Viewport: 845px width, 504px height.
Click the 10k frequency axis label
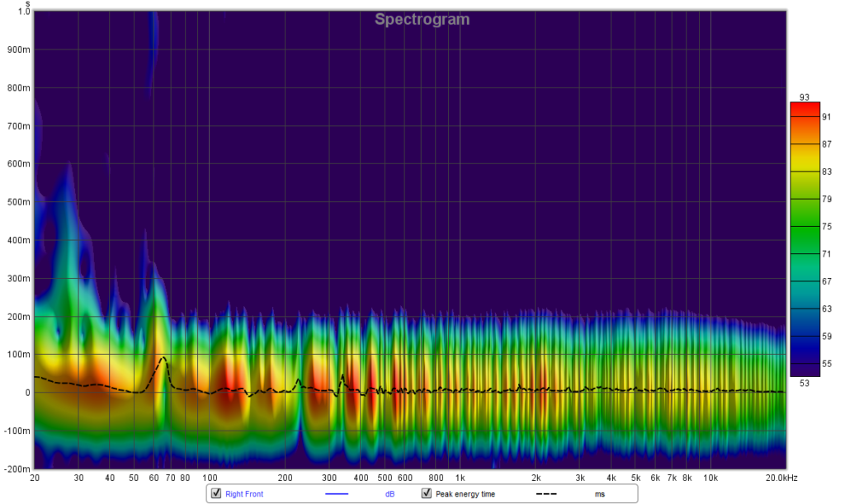click(x=710, y=478)
